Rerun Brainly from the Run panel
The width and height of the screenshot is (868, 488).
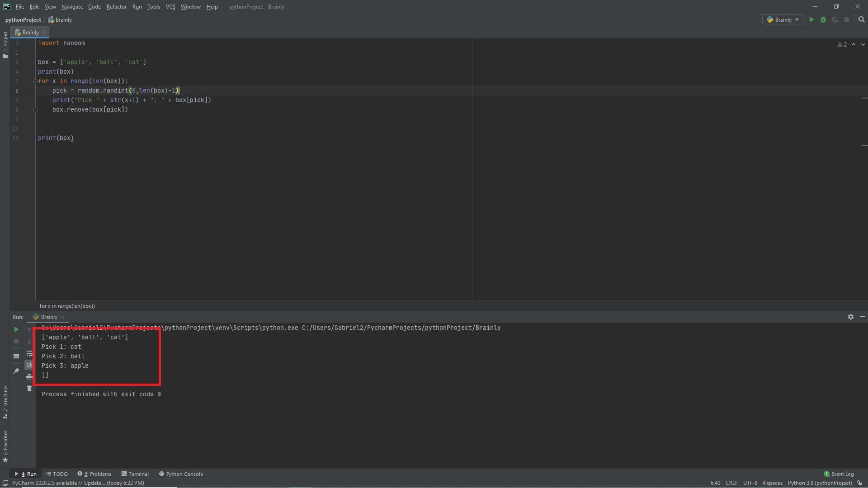point(16,329)
